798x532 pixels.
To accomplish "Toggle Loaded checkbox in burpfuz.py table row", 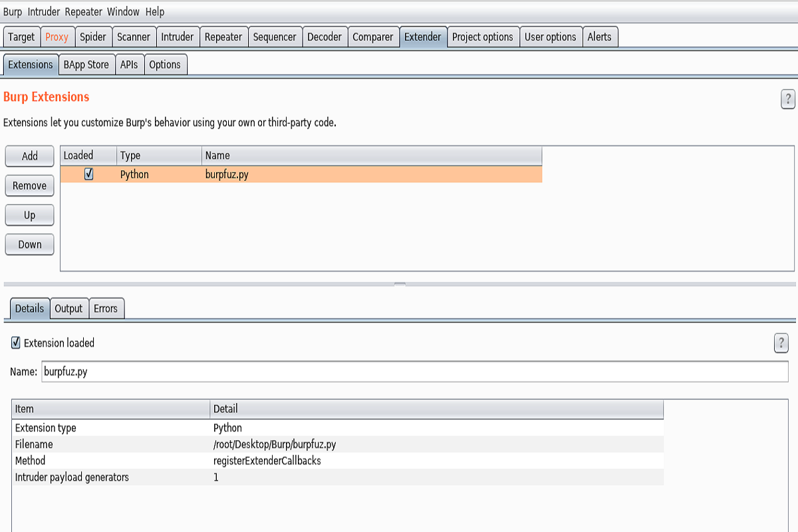I will pyautogui.click(x=88, y=174).
